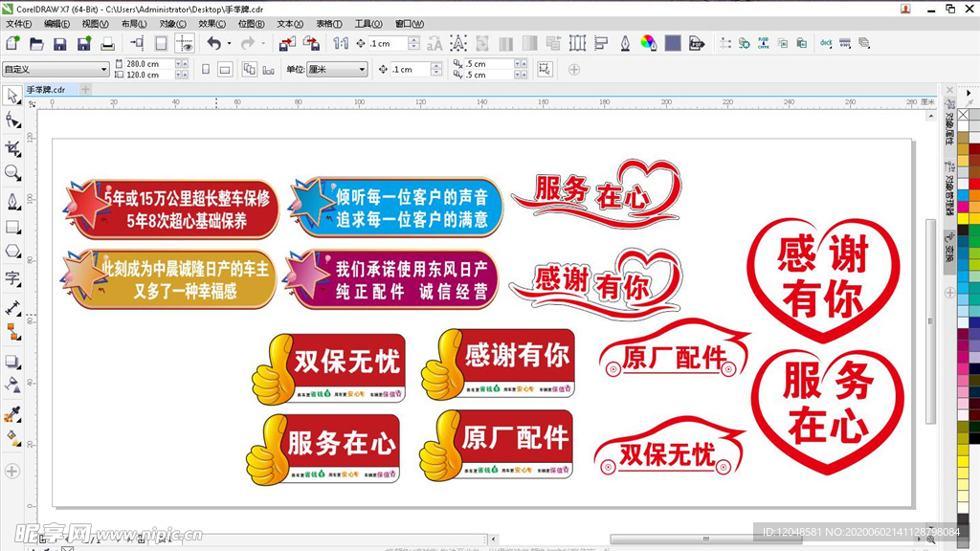This screenshot has width=980, height=551.
Task: Click the page height 120.0 cm field
Action: point(149,75)
